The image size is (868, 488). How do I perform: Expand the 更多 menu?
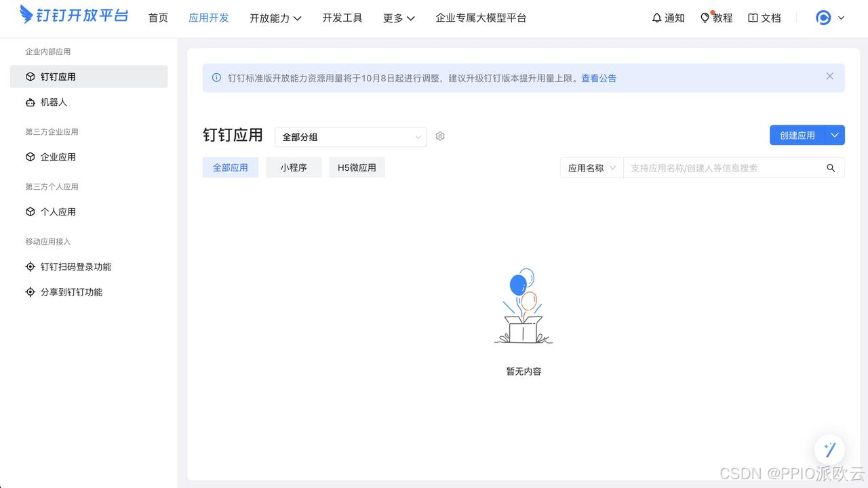click(x=399, y=18)
